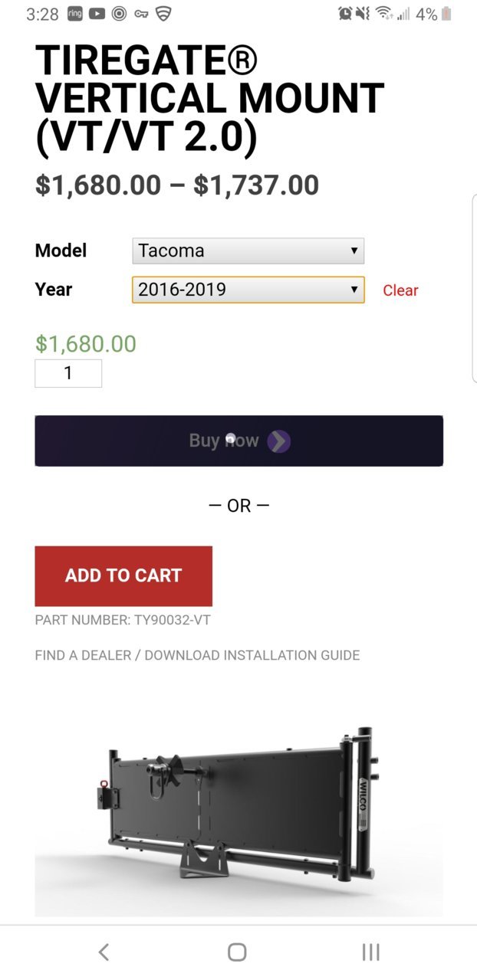Viewport: 477px width, 980px height.
Task: Open the Year dropdown showing 2016-2019
Action: pyautogui.click(x=248, y=290)
